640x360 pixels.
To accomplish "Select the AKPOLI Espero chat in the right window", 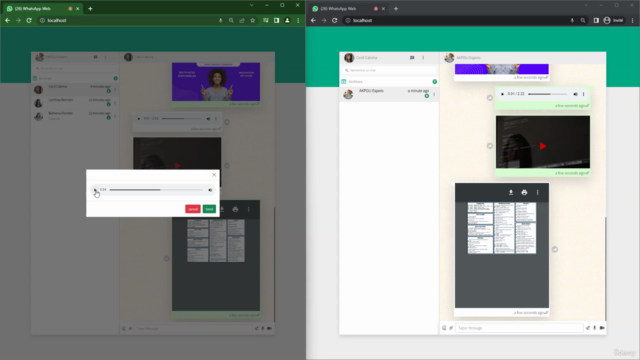I will pos(389,94).
